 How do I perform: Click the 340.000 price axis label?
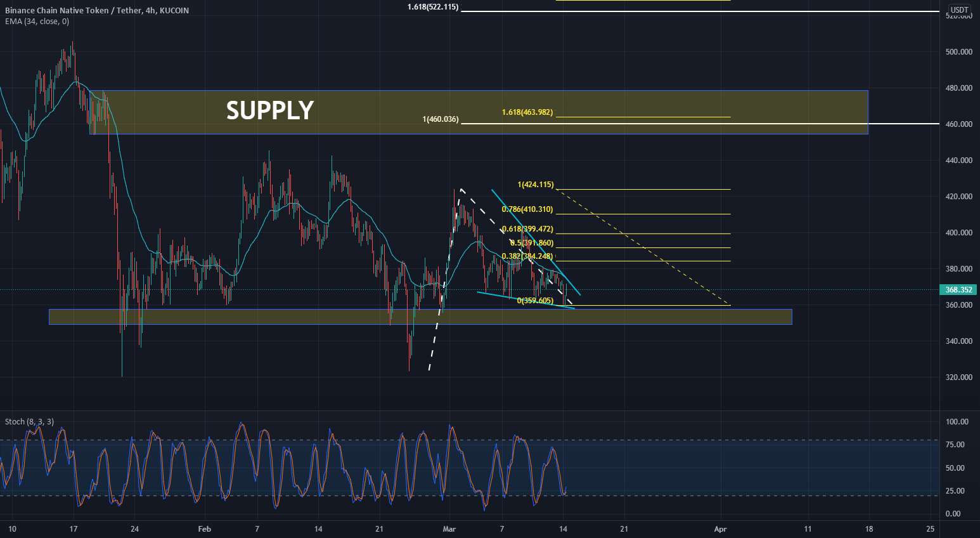pyautogui.click(x=958, y=341)
